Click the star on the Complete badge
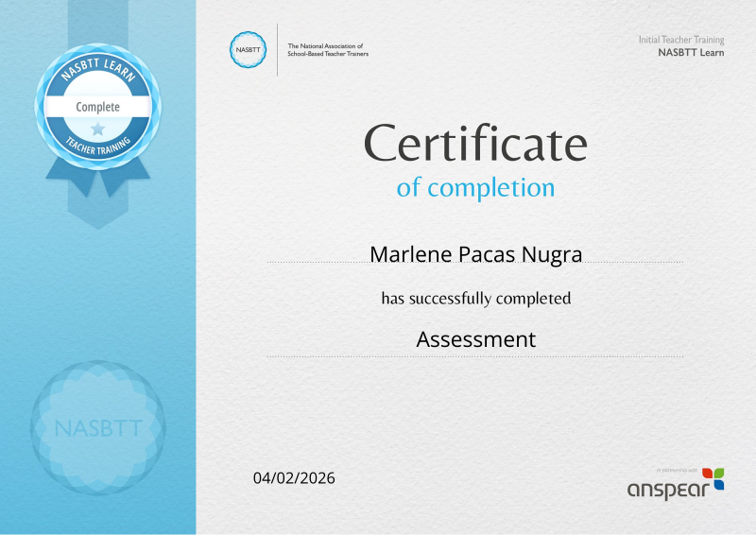Screen dimensions: 756x535 tap(97, 129)
